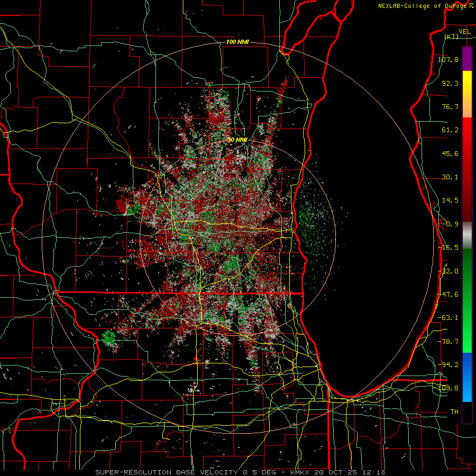Click the [KT] units label
The height and width of the screenshot is (476, 476).
[452, 36]
